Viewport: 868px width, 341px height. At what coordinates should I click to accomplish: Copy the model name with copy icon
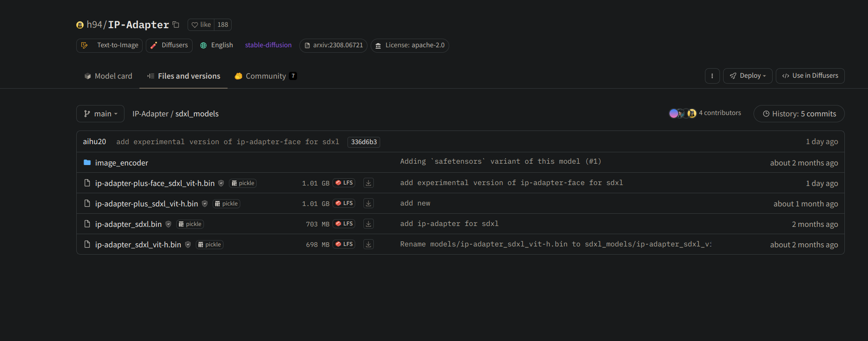coord(176,25)
